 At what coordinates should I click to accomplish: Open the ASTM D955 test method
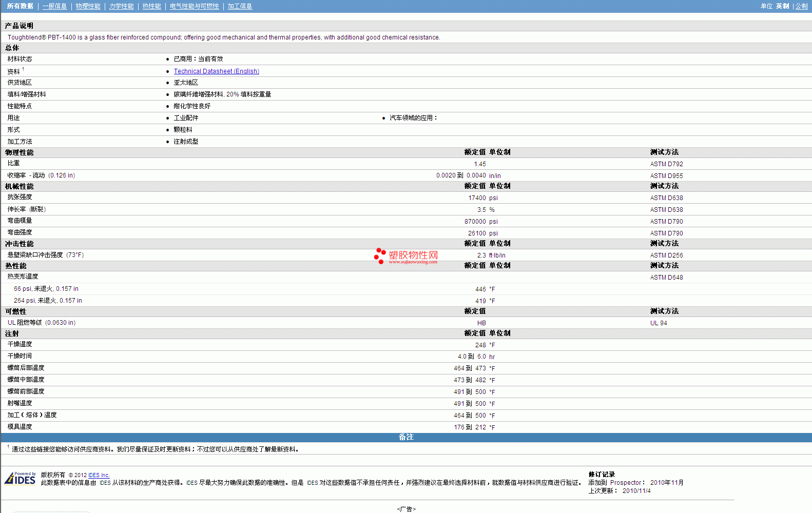pos(666,176)
